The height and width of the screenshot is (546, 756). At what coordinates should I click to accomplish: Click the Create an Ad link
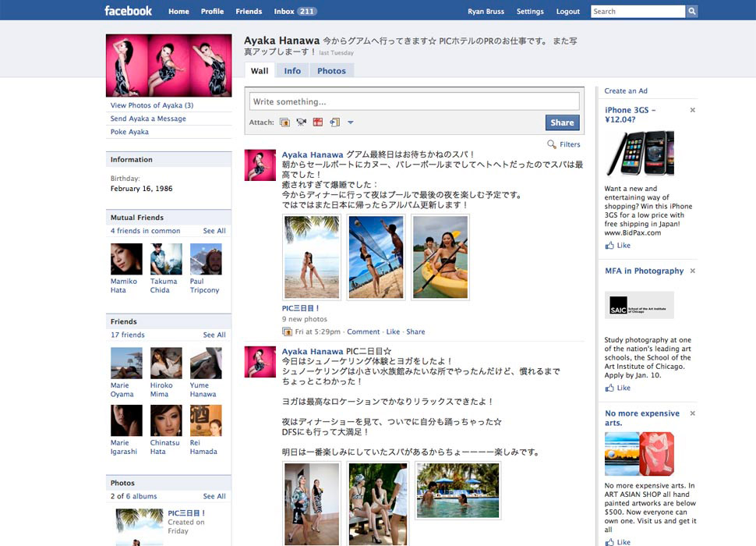click(626, 90)
